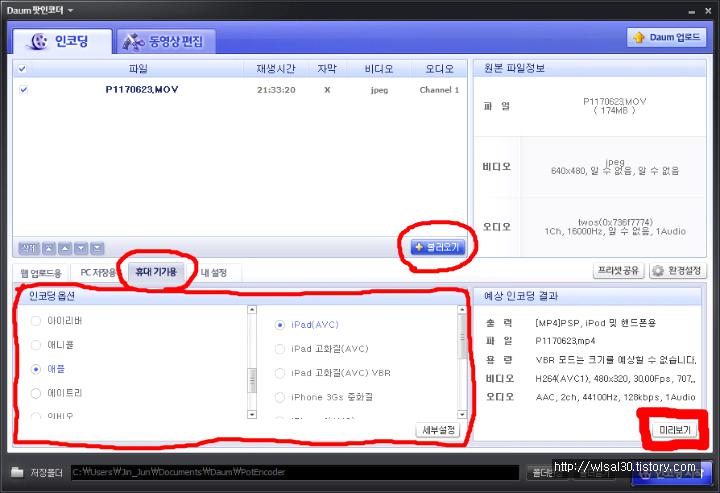The height and width of the screenshot is (493, 720).
Task: Click the device list scrollbar thumb
Action: tap(252, 381)
